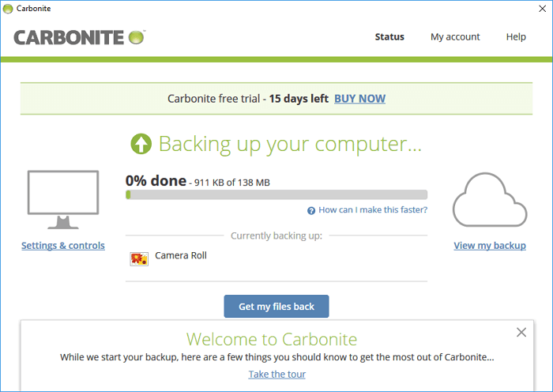Click the Take the tour link
This screenshot has width=553, height=392.
[276, 374]
